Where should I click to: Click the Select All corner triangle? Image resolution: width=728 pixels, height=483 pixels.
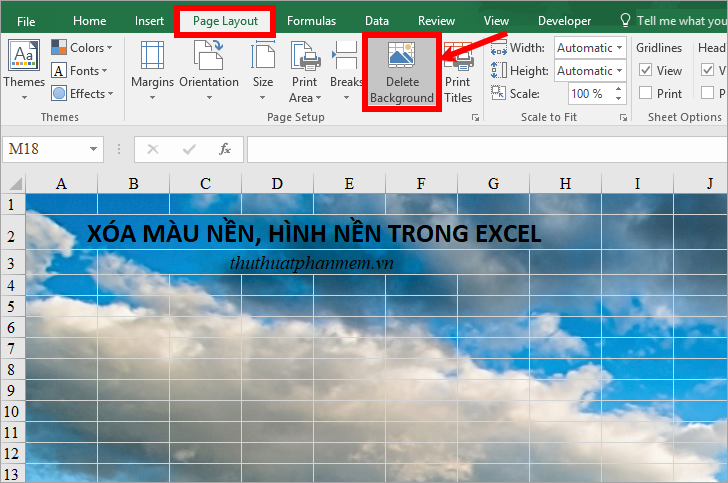(14, 183)
